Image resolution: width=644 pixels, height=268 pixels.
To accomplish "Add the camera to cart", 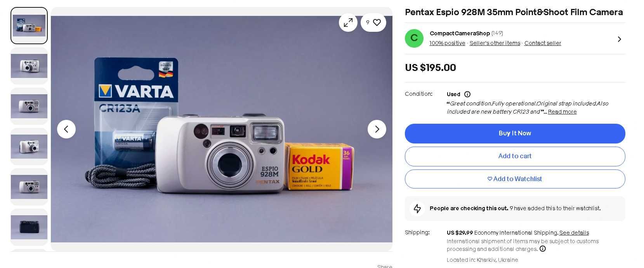I will 515,156.
